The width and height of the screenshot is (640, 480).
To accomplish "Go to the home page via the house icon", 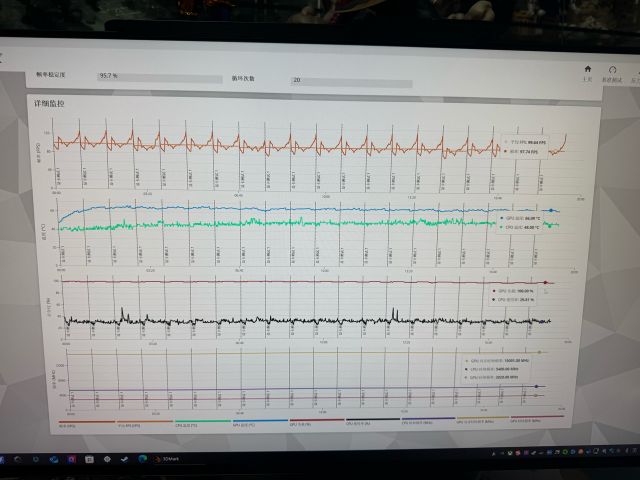I will 587,70.
